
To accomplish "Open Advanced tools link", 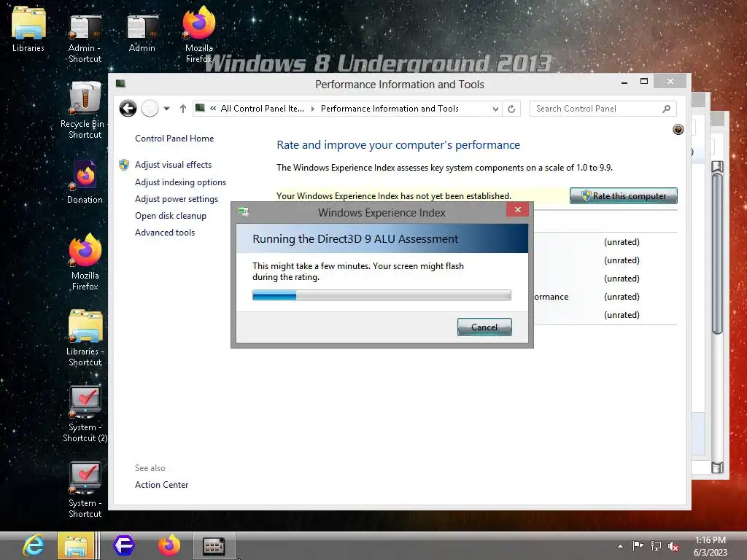I will click(165, 233).
